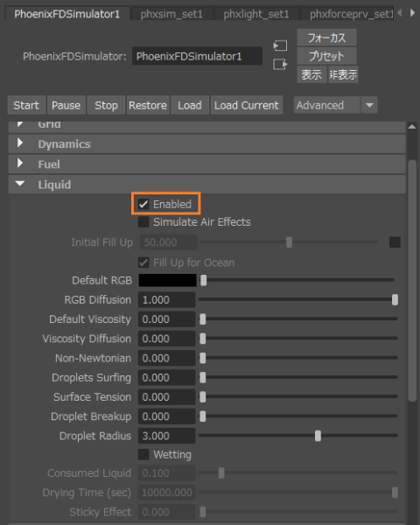Image resolution: width=420 pixels, height=525 pixels.
Task: Click the Droplet Breakup value field
Action: coord(167,416)
